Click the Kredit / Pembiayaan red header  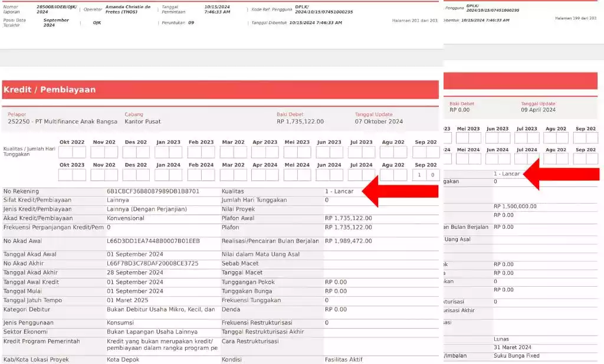pos(221,90)
